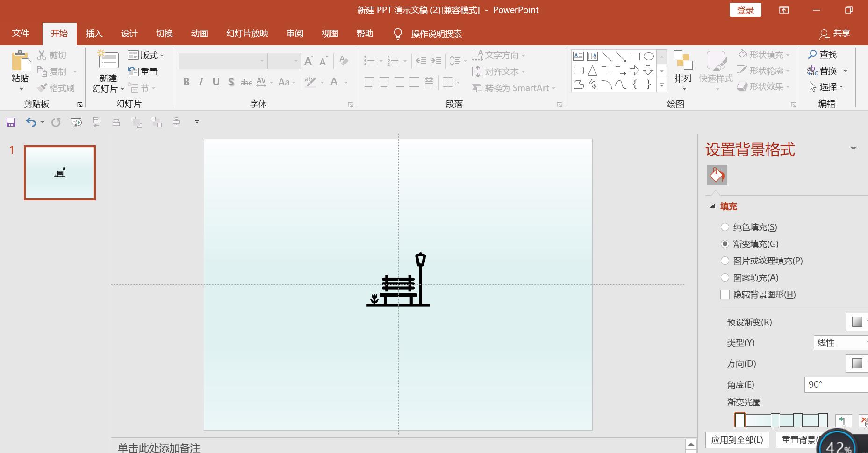Image resolution: width=868 pixels, height=453 pixels.
Task: Apply bold formatting
Action: pyautogui.click(x=186, y=82)
